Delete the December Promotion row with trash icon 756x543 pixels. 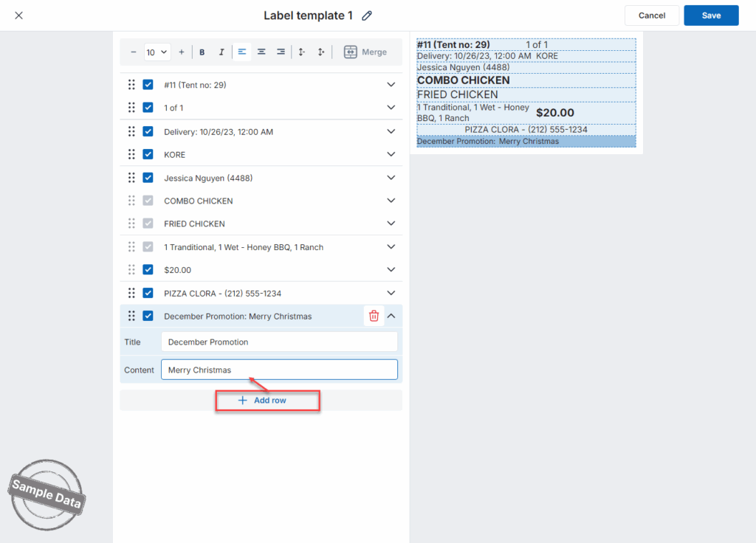click(374, 316)
